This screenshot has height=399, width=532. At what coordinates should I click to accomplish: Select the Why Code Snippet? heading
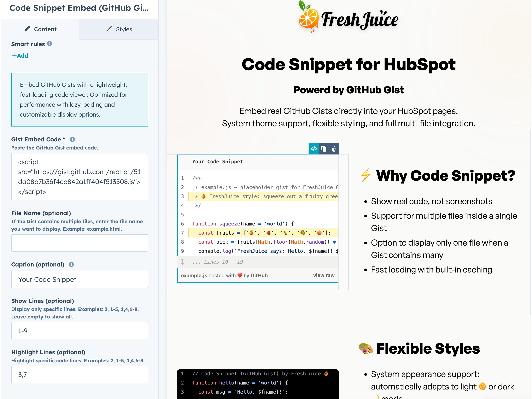pos(445,176)
